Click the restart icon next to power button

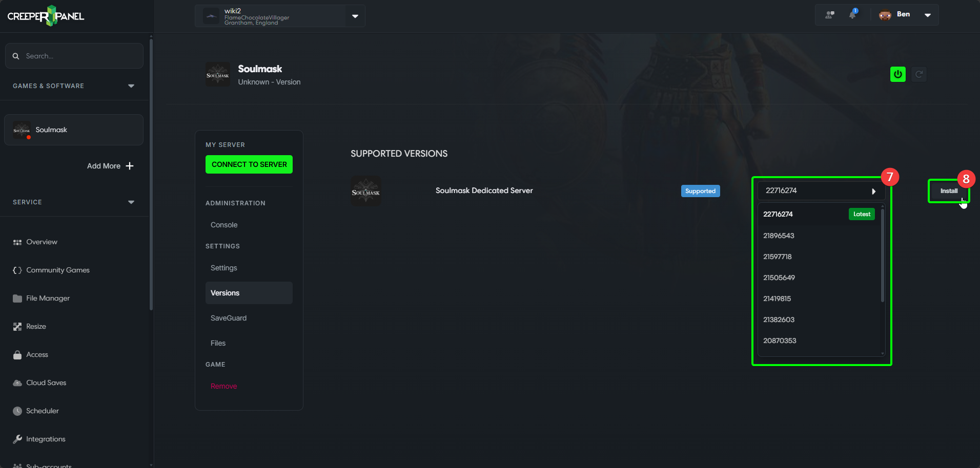(x=918, y=74)
